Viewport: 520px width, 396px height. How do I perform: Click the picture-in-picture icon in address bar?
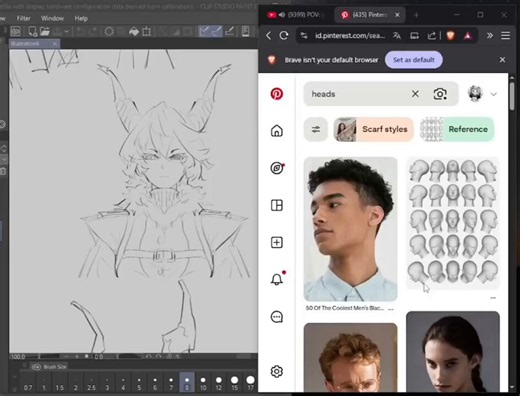[414, 35]
